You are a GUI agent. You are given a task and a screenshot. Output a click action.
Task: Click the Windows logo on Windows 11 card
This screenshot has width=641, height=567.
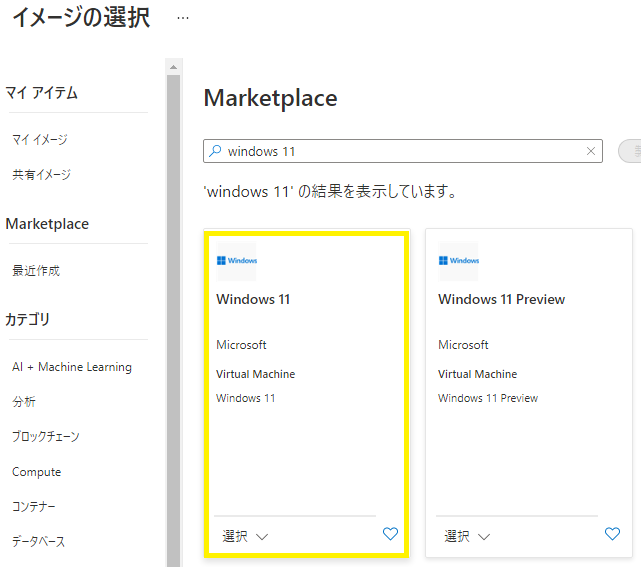coord(237,261)
